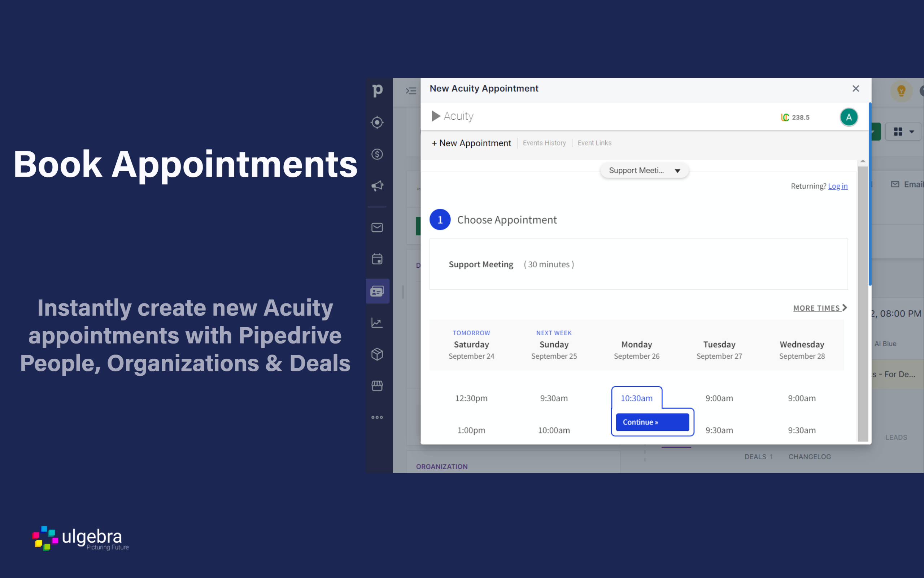Click Saturday September 24 column header

pos(471,345)
